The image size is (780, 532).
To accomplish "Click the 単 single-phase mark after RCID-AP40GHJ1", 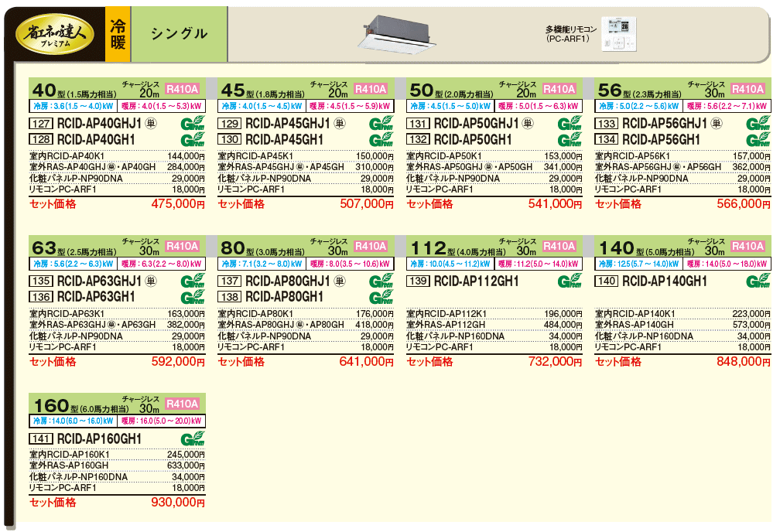I will [151, 123].
